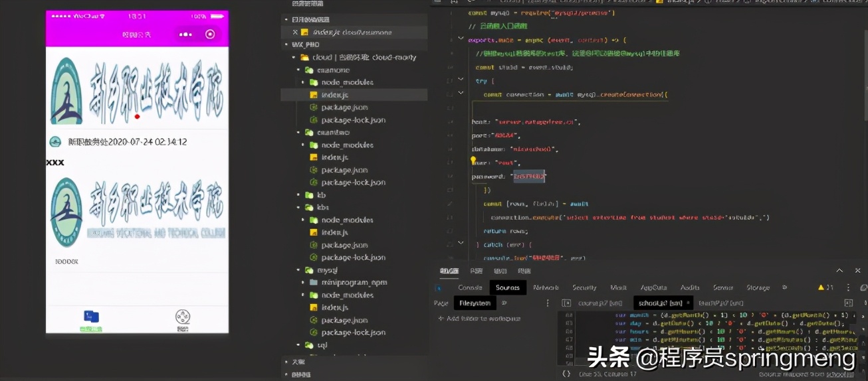Switch to Filesystem pane in Sources navigator
Viewport: 868px width, 381px height.
(x=475, y=303)
